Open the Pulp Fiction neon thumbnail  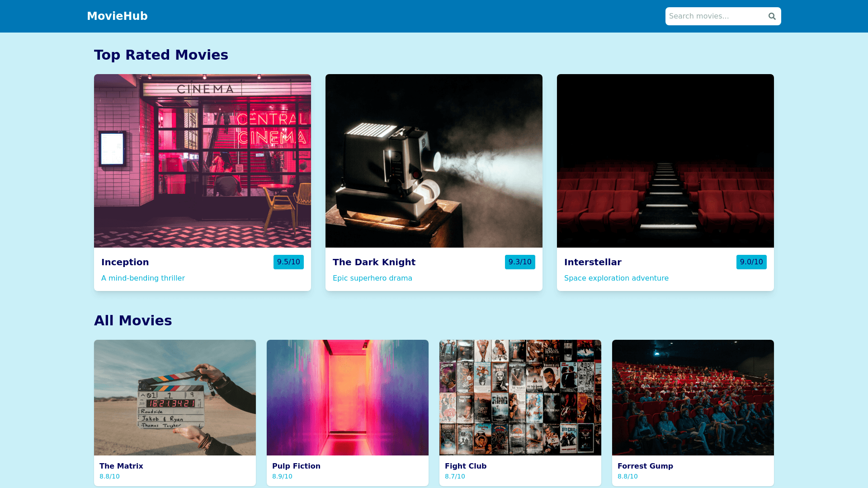347,397
